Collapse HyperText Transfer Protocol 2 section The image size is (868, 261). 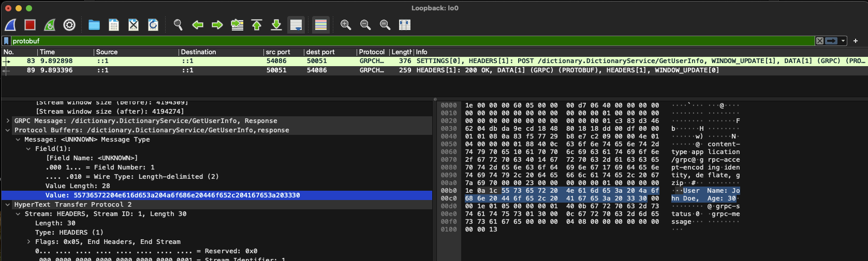8,205
